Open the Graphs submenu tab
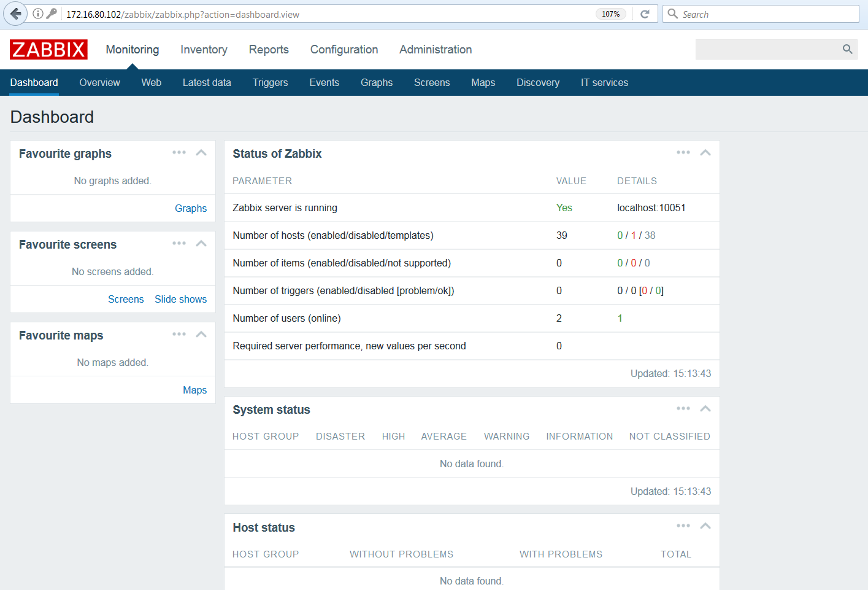 (x=377, y=82)
